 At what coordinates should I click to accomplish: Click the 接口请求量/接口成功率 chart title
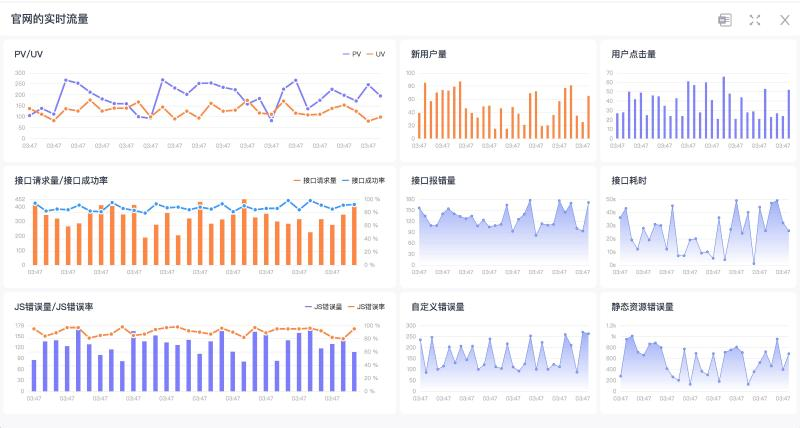(x=61, y=181)
